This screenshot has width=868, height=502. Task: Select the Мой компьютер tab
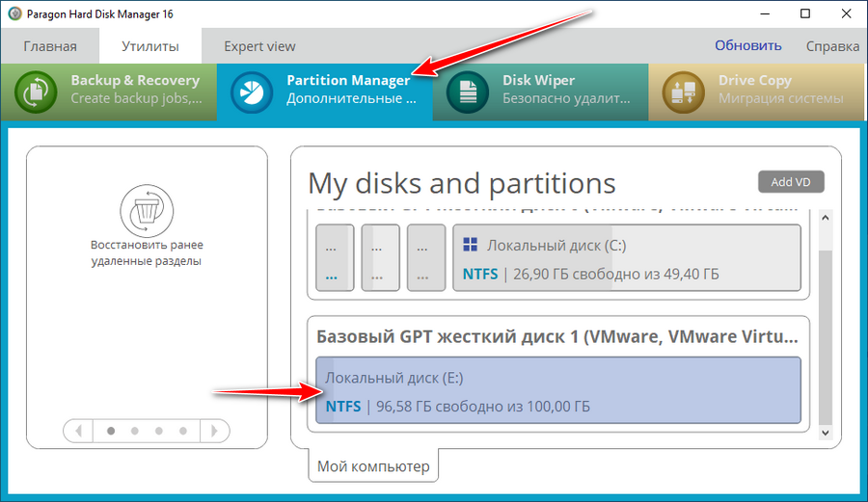coord(373,466)
